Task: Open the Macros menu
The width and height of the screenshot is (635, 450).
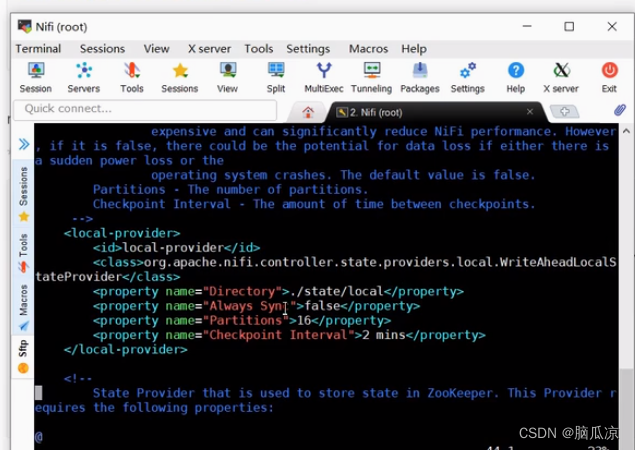Action: pos(369,49)
